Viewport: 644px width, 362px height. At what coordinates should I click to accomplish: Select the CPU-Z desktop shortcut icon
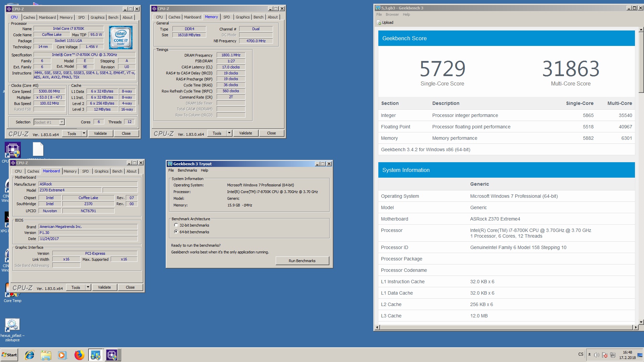12,150
